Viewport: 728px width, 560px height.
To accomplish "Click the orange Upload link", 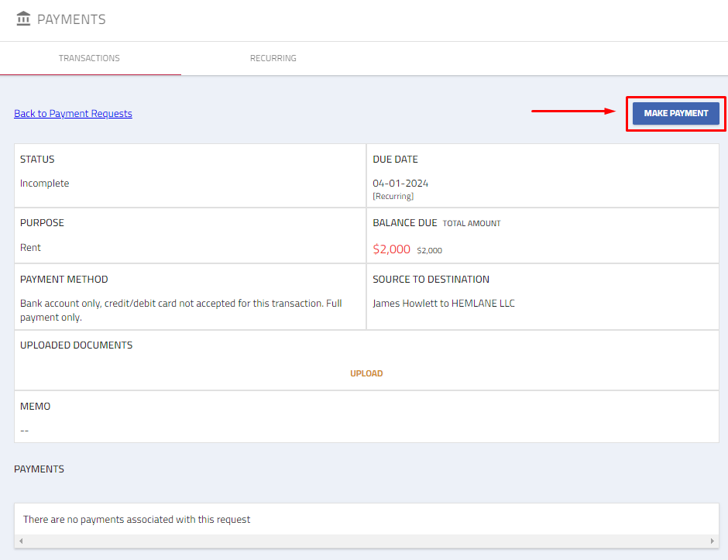I will [x=366, y=373].
